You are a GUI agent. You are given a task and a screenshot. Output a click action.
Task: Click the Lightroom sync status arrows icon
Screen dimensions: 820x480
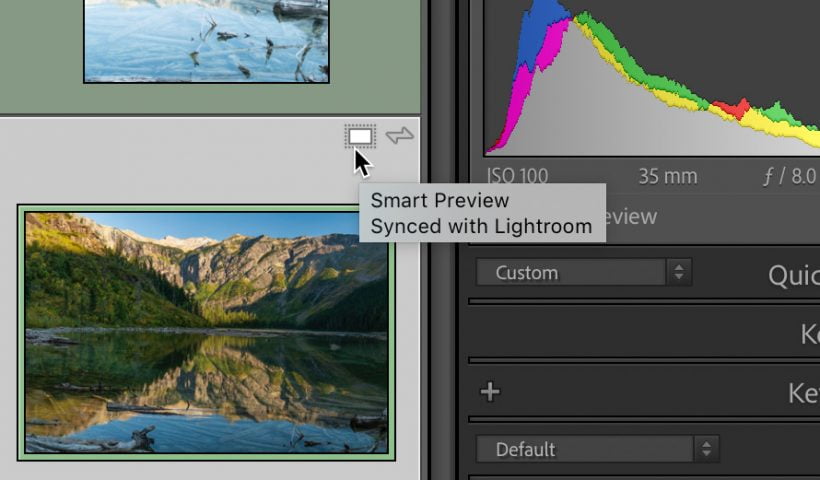(x=400, y=136)
